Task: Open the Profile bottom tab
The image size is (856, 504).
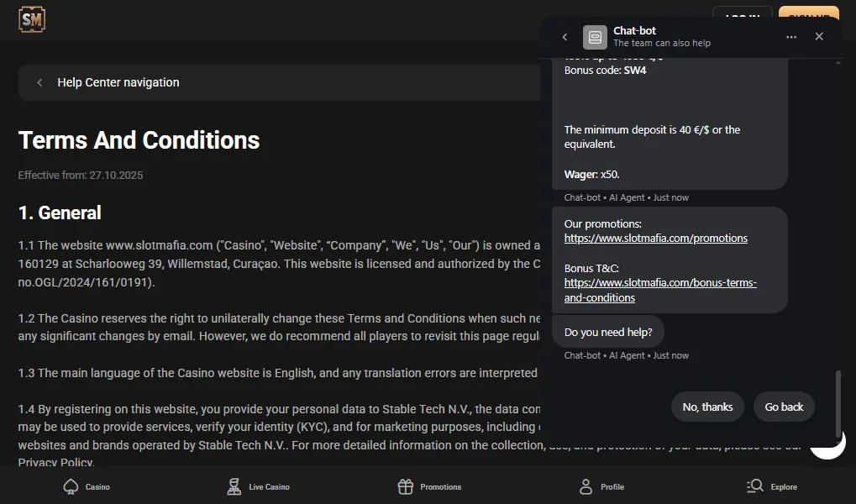Action: tap(601, 486)
